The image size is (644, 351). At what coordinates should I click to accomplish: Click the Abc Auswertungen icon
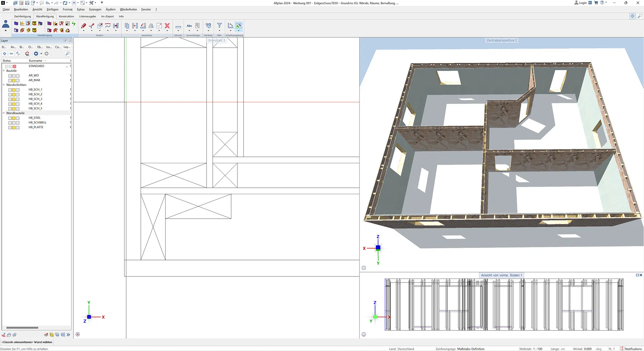(190, 26)
